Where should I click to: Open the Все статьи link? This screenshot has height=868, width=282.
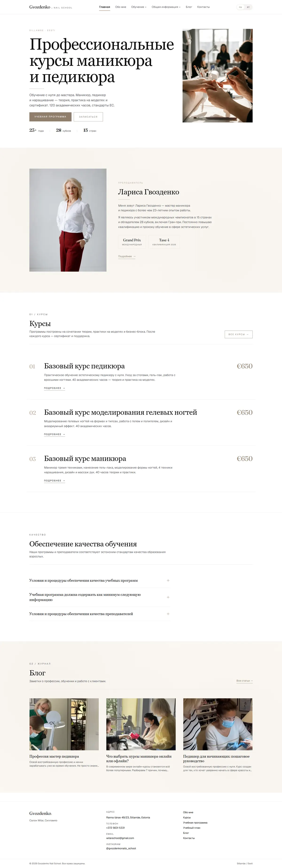click(x=244, y=681)
